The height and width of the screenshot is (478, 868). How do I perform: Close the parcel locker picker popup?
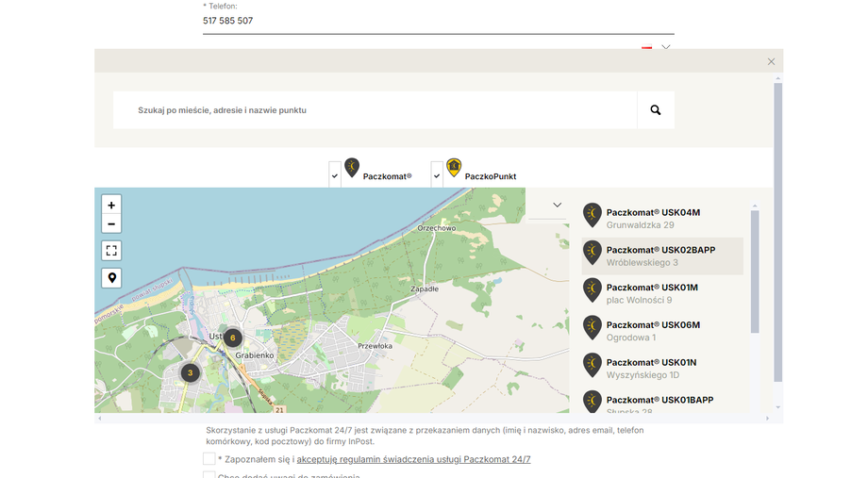[771, 61]
